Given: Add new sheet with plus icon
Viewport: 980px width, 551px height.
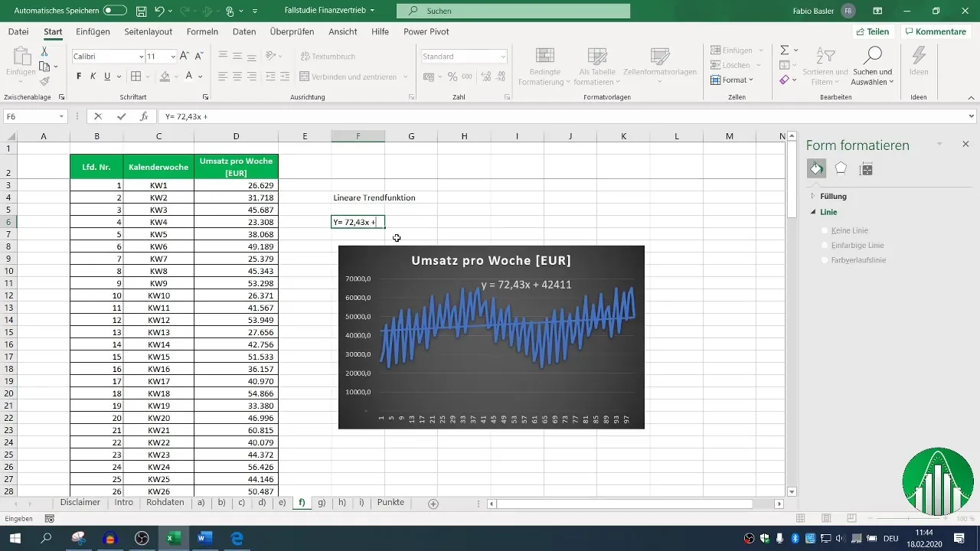Looking at the screenshot, I should 433,504.
